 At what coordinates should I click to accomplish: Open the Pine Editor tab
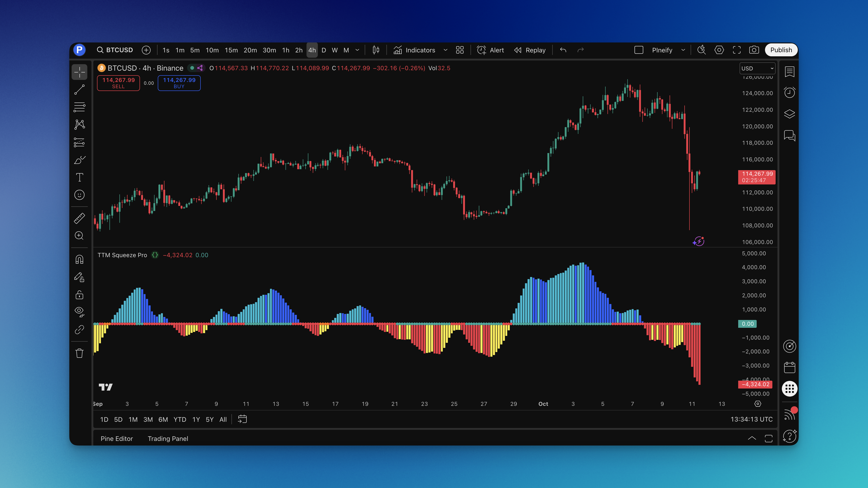(117, 439)
